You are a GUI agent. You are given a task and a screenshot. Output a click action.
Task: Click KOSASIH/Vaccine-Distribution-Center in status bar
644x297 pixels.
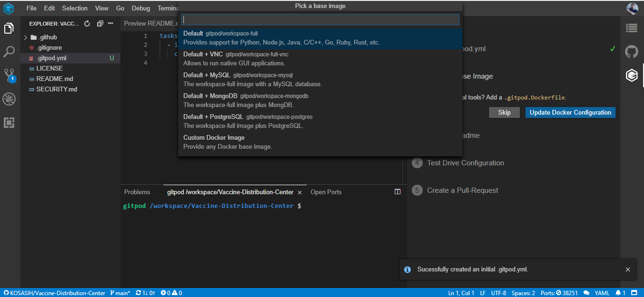pos(54,293)
